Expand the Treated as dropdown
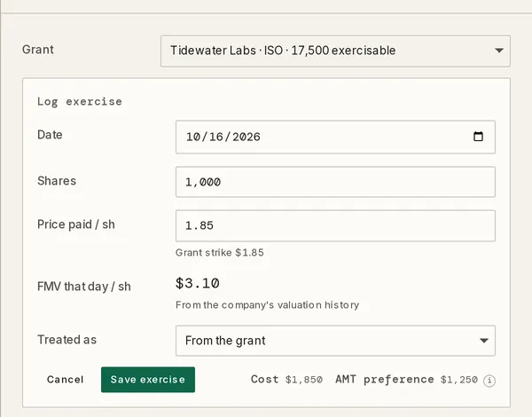Viewport: 532px width, 417px height. [335, 341]
